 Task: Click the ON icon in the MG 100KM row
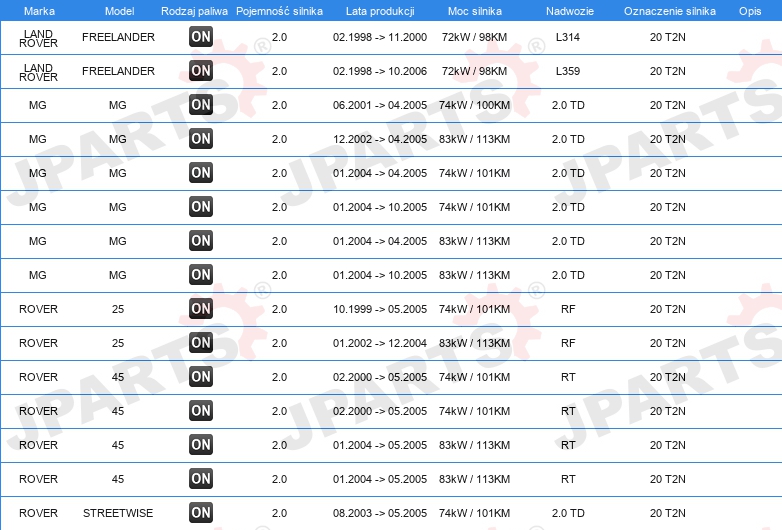[x=201, y=104]
